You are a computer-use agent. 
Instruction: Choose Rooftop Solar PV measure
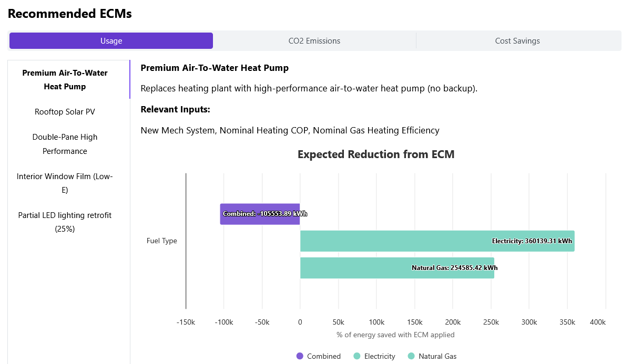pos(65,112)
